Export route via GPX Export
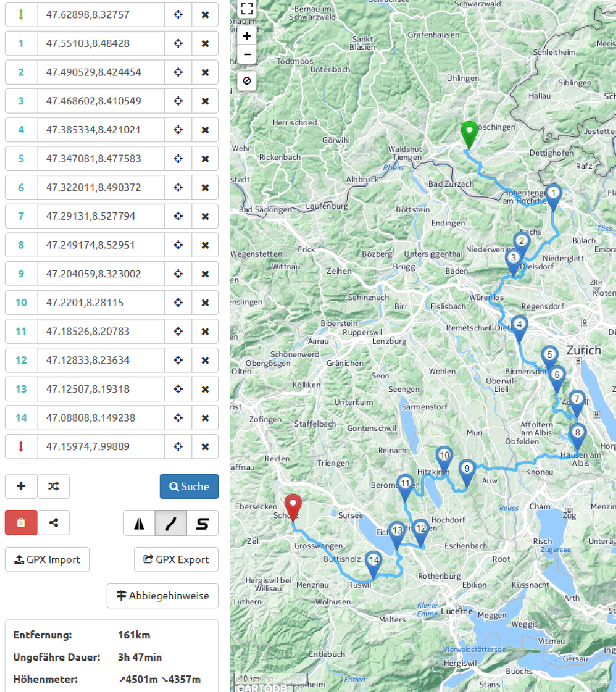 [x=176, y=559]
